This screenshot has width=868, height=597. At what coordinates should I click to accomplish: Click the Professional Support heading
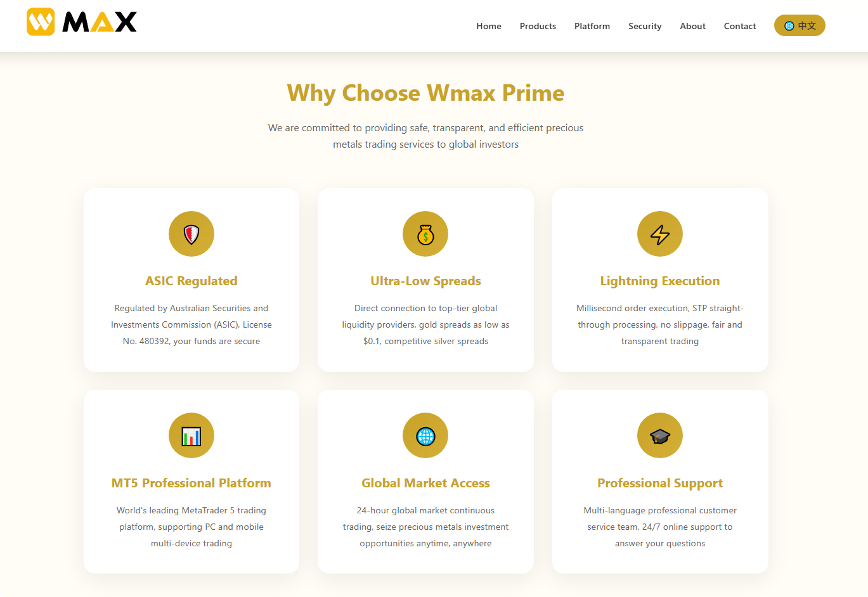pyautogui.click(x=660, y=483)
